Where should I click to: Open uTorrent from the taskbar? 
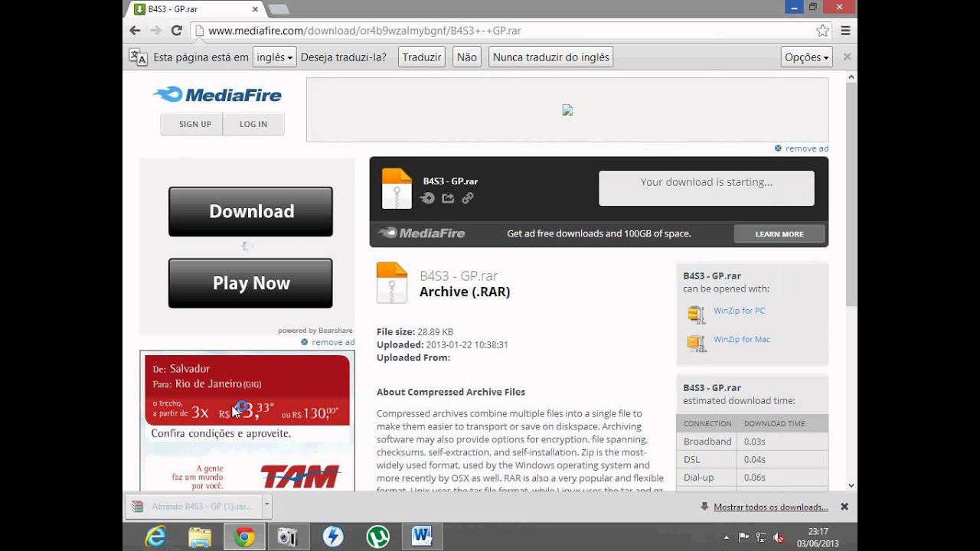377,536
